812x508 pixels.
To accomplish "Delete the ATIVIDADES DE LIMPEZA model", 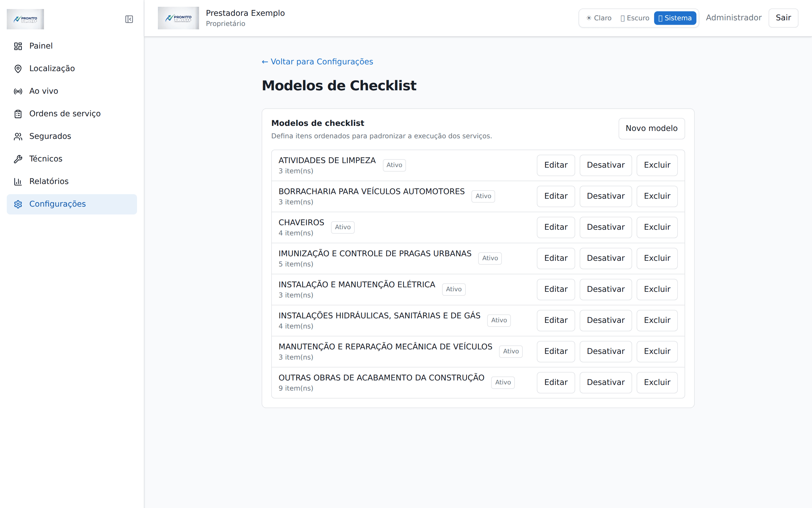I will pos(657,165).
